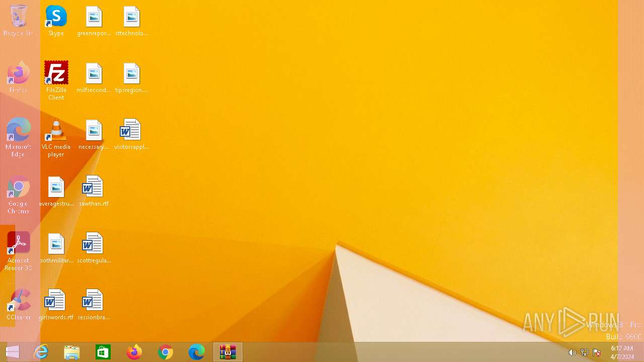
Task: Select the sawthan.rtf document
Action: tap(94, 191)
